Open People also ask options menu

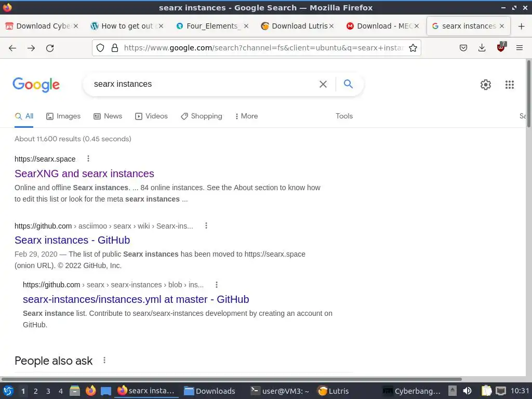click(x=104, y=361)
